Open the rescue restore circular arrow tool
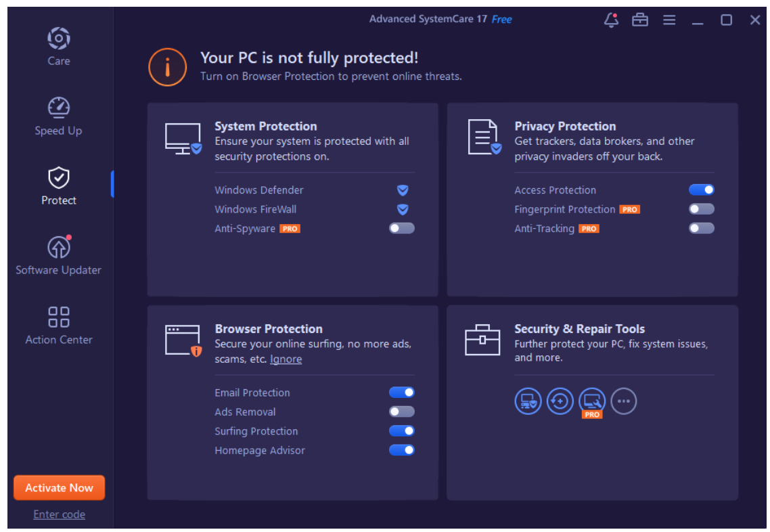The height and width of the screenshot is (532, 770). click(560, 401)
